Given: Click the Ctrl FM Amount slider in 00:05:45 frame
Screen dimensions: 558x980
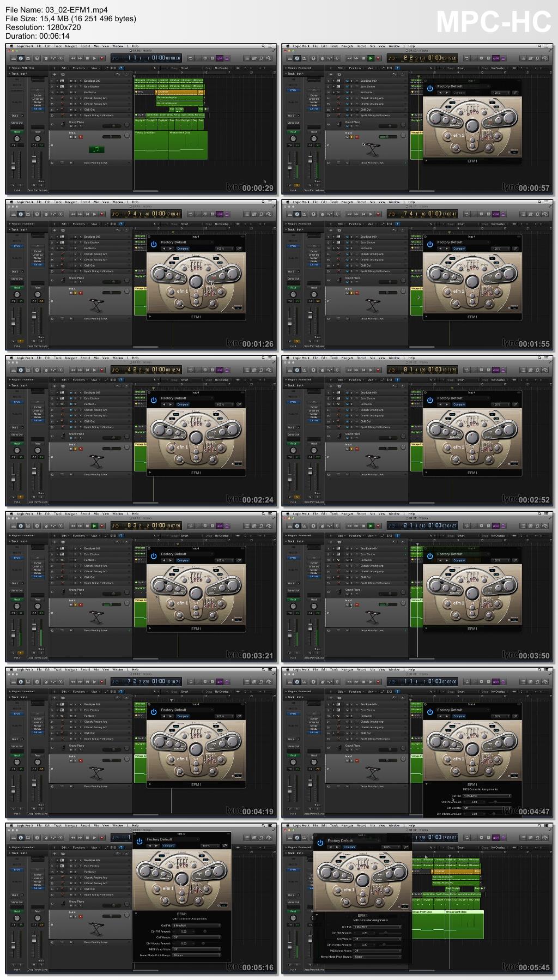Looking at the screenshot, I should [x=389, y=933].
